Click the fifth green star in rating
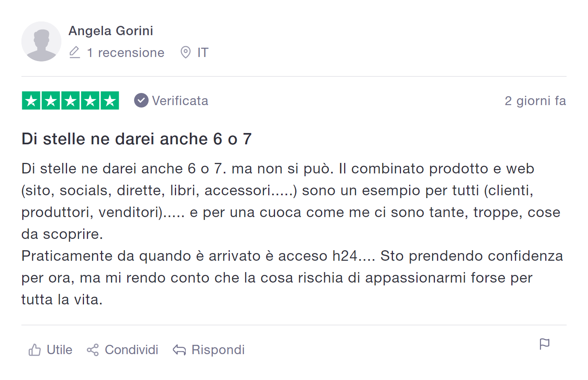This screenshot has width=588, height=380. coord(110,101)
